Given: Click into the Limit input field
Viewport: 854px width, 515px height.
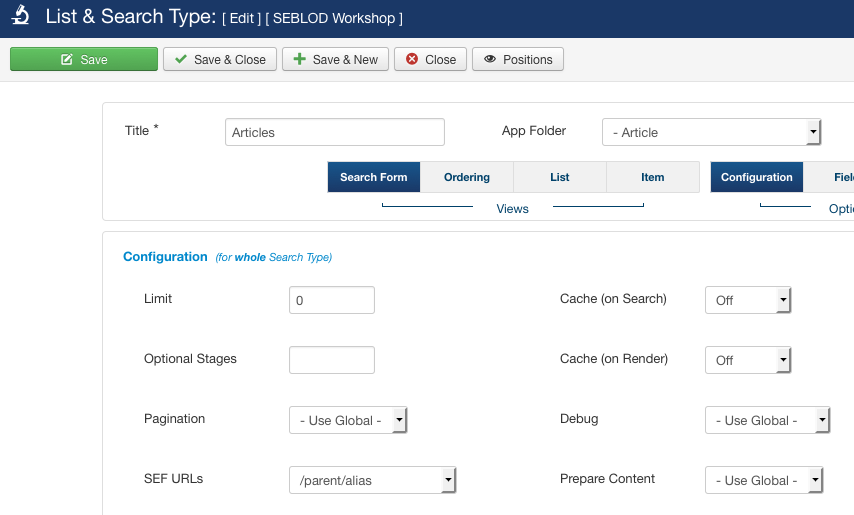Looking at the screenshot, I should [x=332, y=300].
